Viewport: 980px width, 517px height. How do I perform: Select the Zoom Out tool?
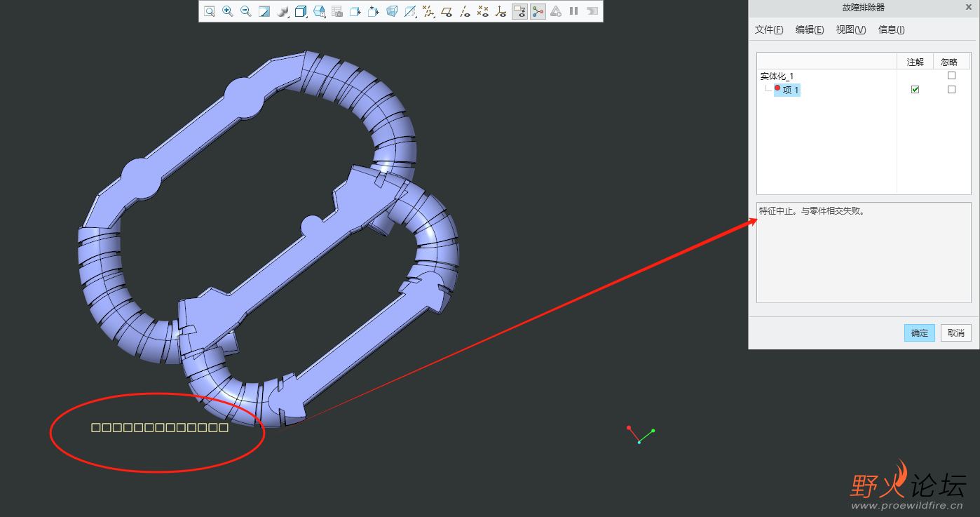(x=246, y=11)
